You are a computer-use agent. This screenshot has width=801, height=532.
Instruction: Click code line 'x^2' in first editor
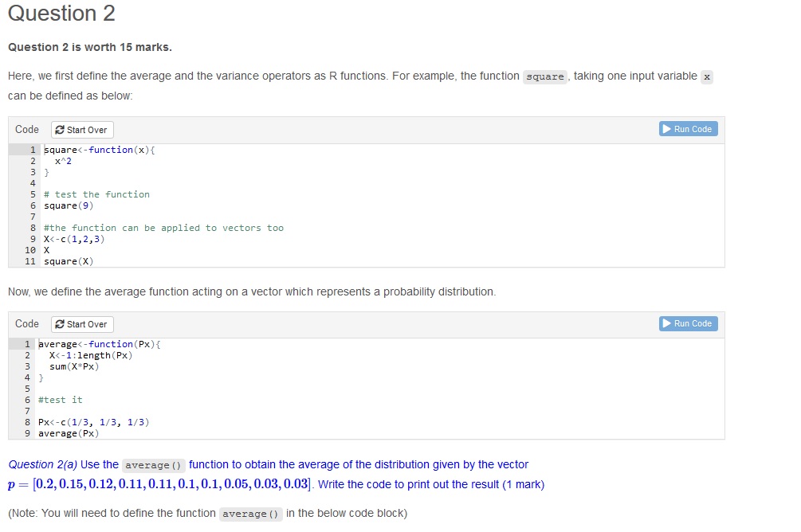point(63,161)
